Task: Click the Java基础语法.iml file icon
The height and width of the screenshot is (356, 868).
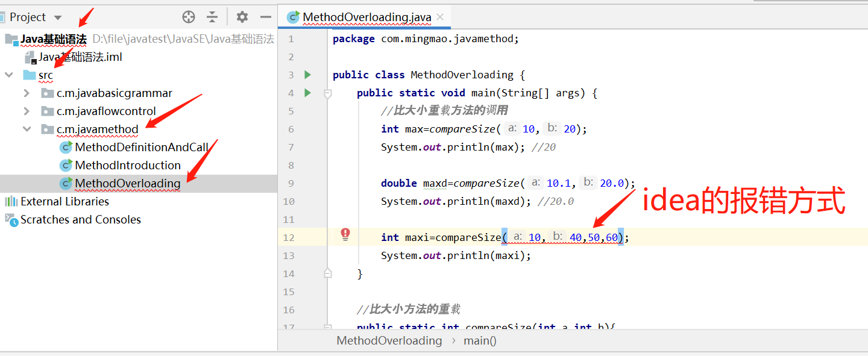Action: point(31,58)
